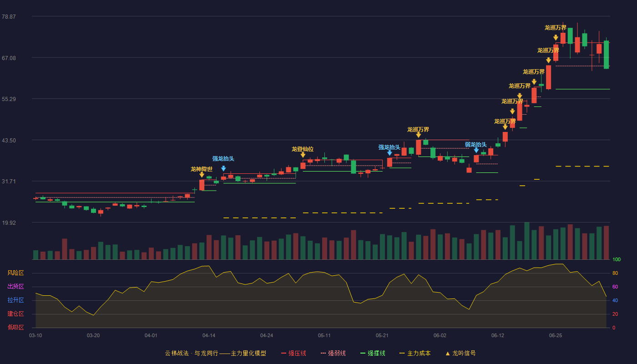Click the 弱龙抬头 label text
The height and width of the screenshot is (364, 637).
(476, 145)
